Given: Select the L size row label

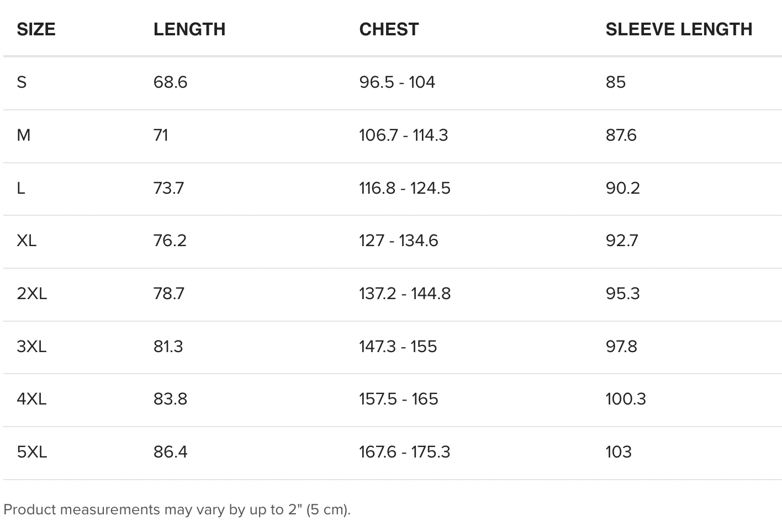Looking at the screenshot, I should click(x=21, y=188).
